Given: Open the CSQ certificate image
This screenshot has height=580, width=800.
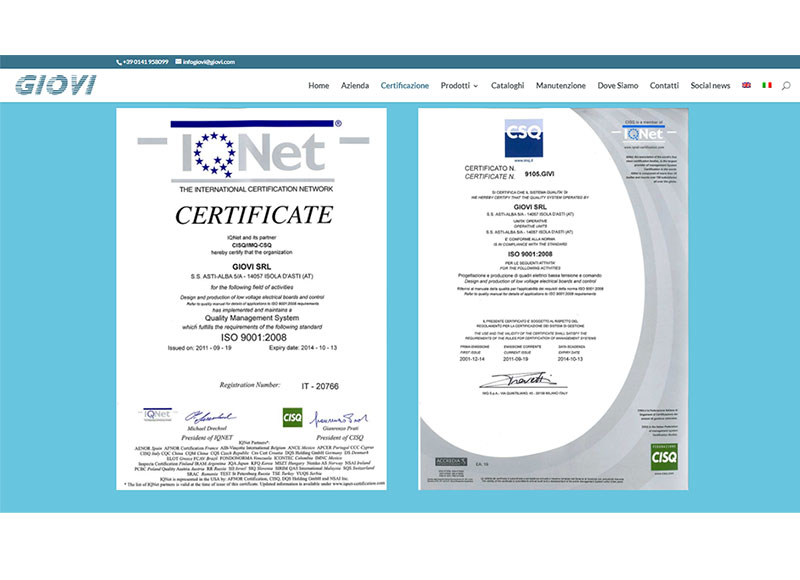Looking at the screenshot, I should coord(553,299).
